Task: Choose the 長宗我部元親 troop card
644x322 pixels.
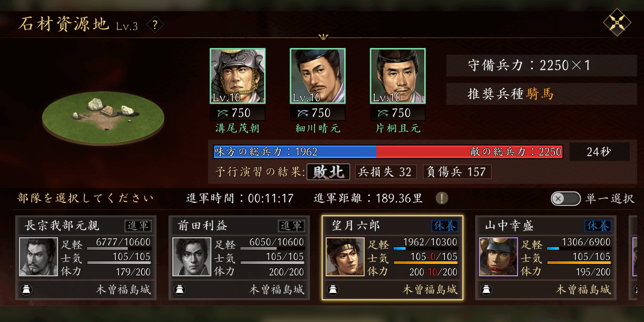Action: click(86, 258)
